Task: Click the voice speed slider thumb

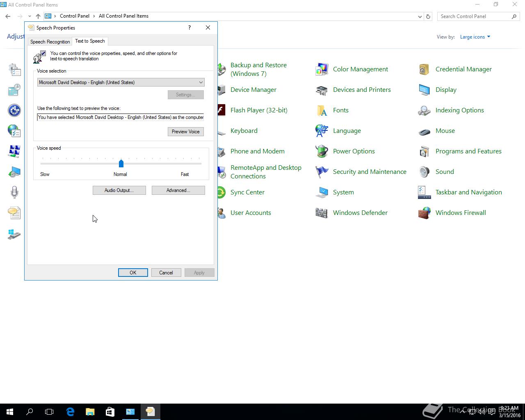Action: click(x=121, y=163)
